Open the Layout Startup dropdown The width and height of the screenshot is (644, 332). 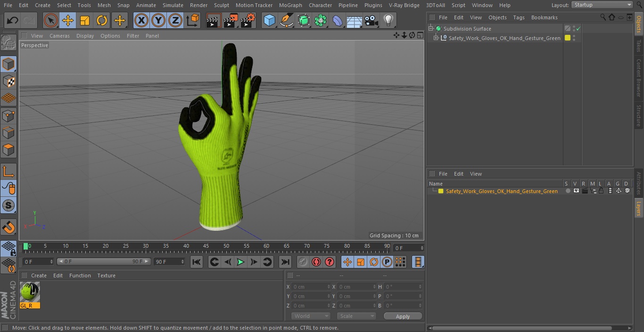[x=602, y=5]
